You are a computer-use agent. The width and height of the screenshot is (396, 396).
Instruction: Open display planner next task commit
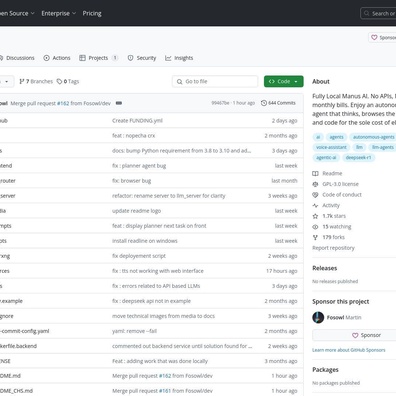point(159,226)
